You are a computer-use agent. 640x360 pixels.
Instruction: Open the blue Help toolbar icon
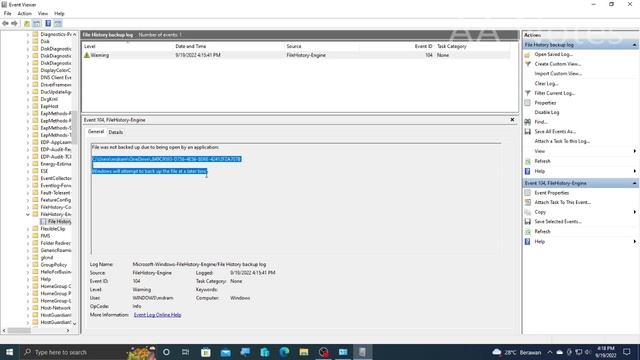[x=48, y=24]
